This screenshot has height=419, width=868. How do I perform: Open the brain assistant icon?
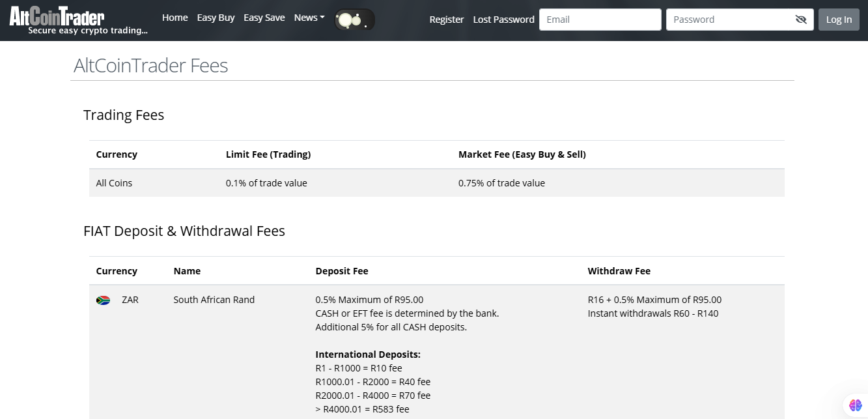click(x=855, y=405)
